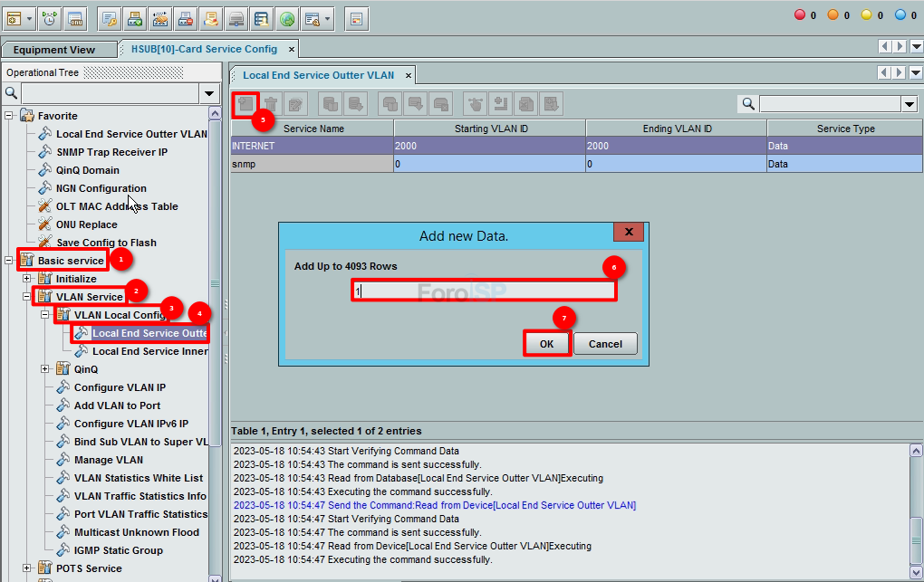The height and width of the screenshot is (582, 924).
Task: Select the Local End Service Outter VLAN tab
Action: 318,76
